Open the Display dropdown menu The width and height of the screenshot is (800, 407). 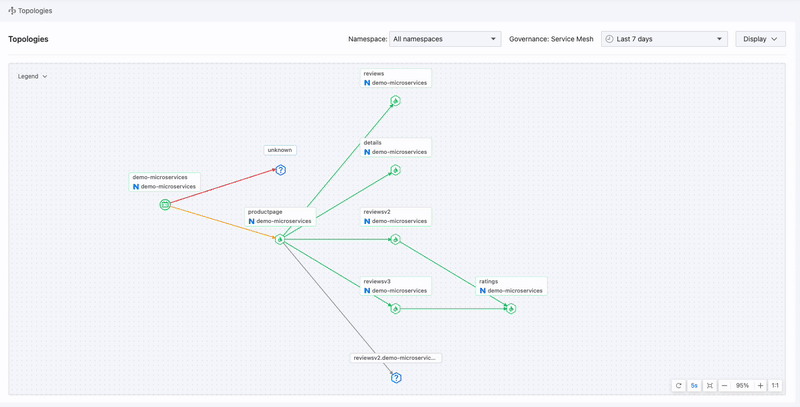760,39
